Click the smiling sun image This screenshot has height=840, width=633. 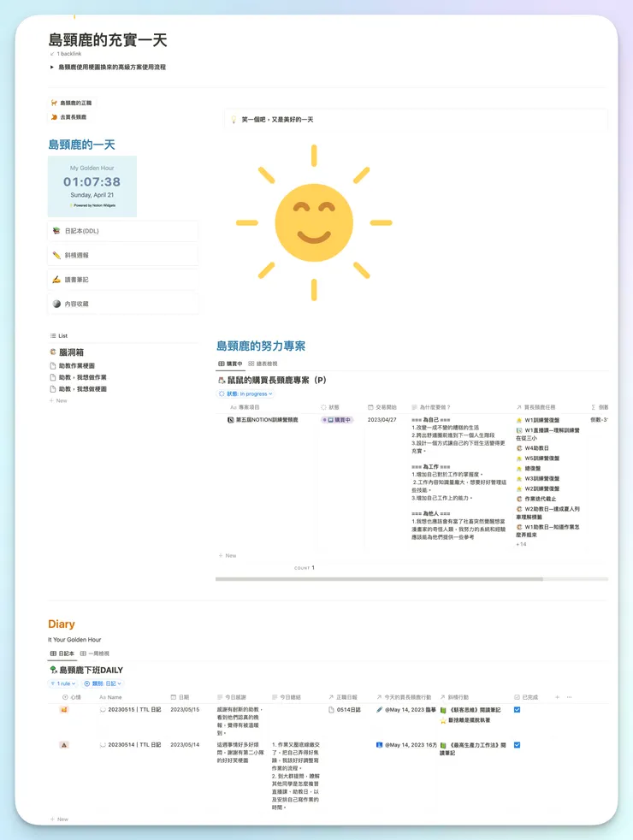(x=314, y=222)
